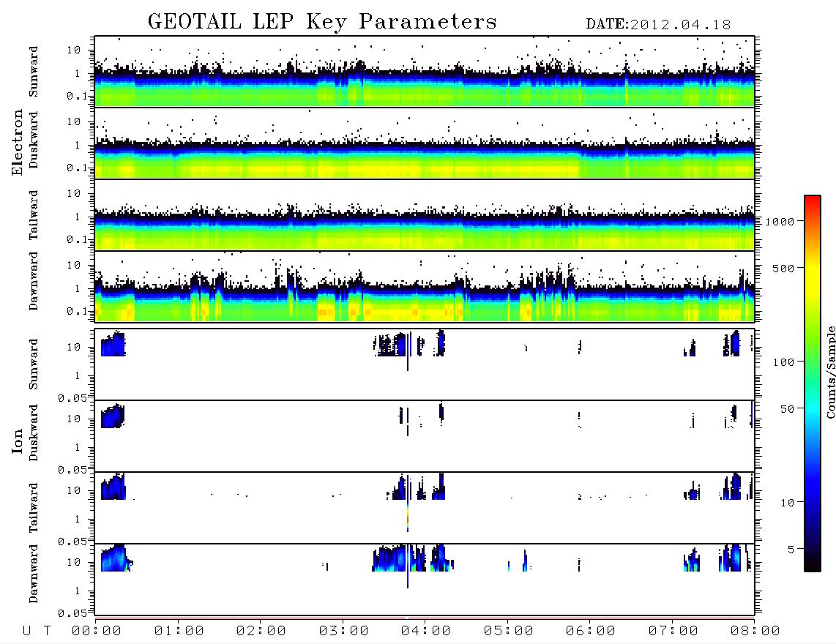Image resolution: width=836 pixels, height=644 pixels.
Task: Click the 0.05 tick of Ion Duskward panel
Action: [72, 470]
